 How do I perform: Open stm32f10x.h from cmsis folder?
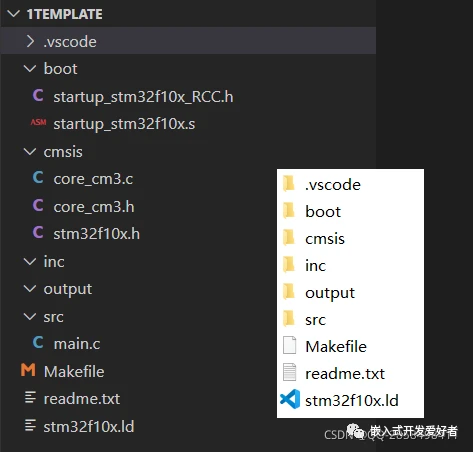97,234
